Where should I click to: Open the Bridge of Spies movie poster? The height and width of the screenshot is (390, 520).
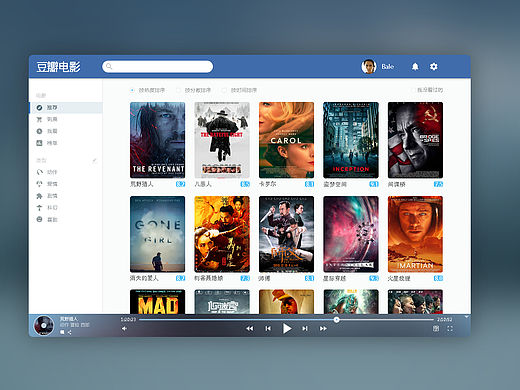pyautogui.click(x=415, y=140)
